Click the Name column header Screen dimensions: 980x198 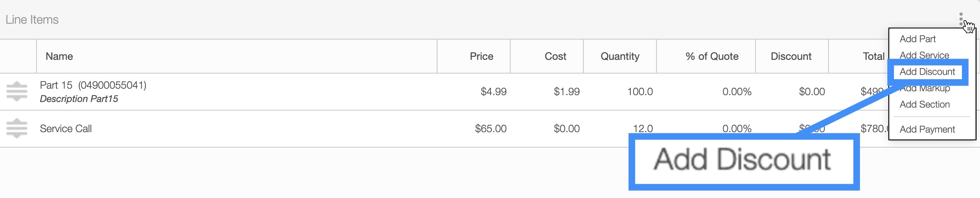click(x=59, y=56)
